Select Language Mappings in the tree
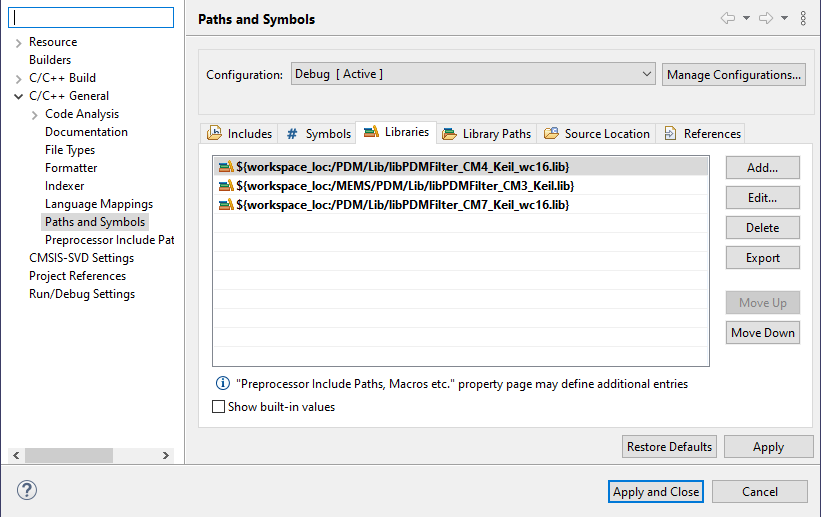The height and width of the screenshot is (517, 821). (99, 204)
